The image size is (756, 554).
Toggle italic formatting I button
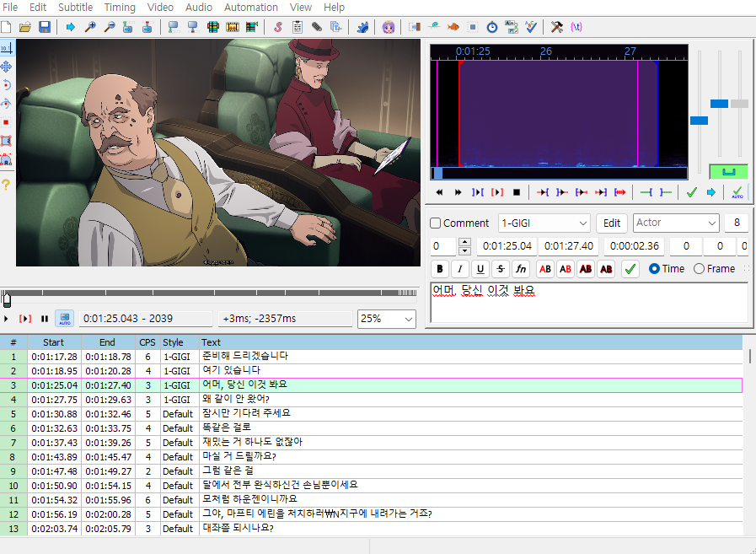(460, 269)
